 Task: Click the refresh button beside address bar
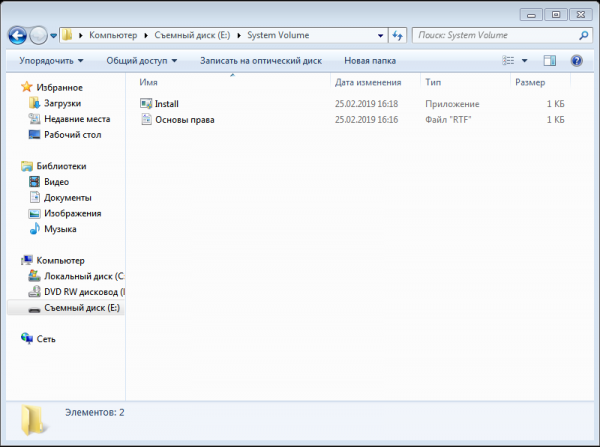click(397, 35)
